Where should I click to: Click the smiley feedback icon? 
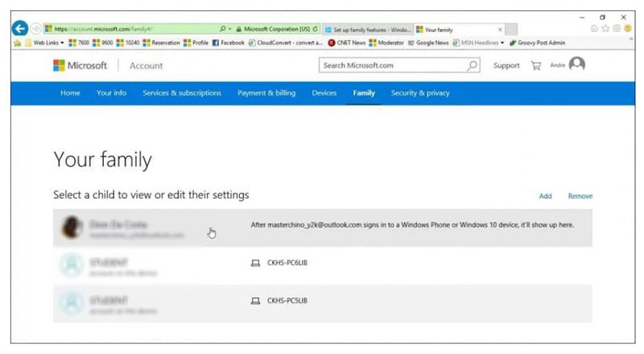point(628,29)
